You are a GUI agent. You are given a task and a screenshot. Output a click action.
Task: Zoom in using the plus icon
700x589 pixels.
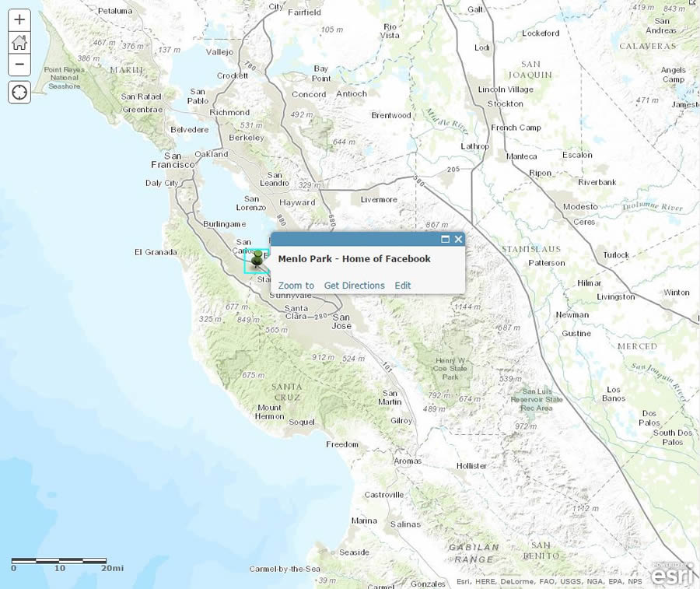coord(19,19)
